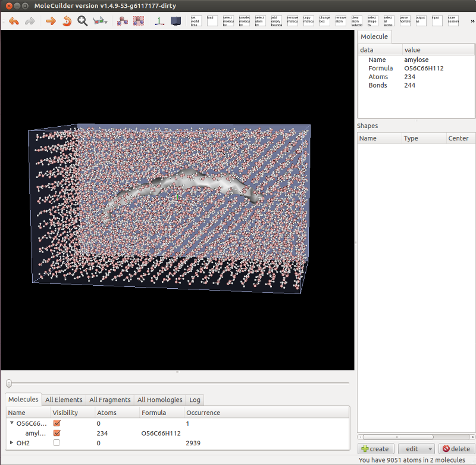
Task: Enable visibility checkbox for OH2
Action: (57, 443)
